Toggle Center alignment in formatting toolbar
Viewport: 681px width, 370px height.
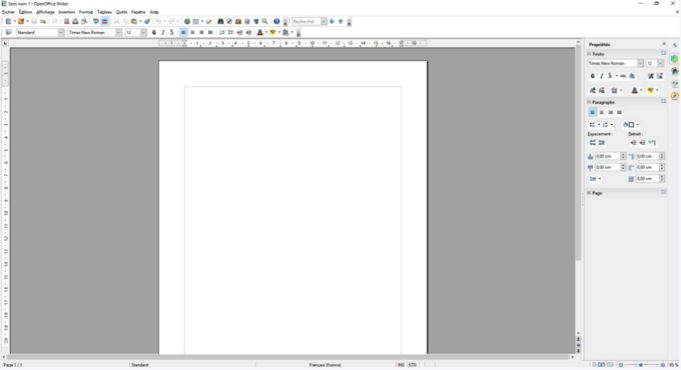tap(192, 33)
